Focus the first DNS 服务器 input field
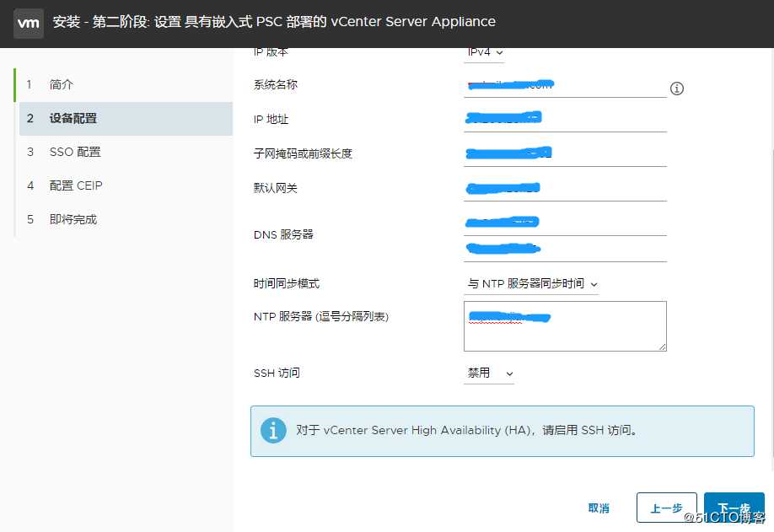Screen dimensions: 774x532 (x=565, y=223)
